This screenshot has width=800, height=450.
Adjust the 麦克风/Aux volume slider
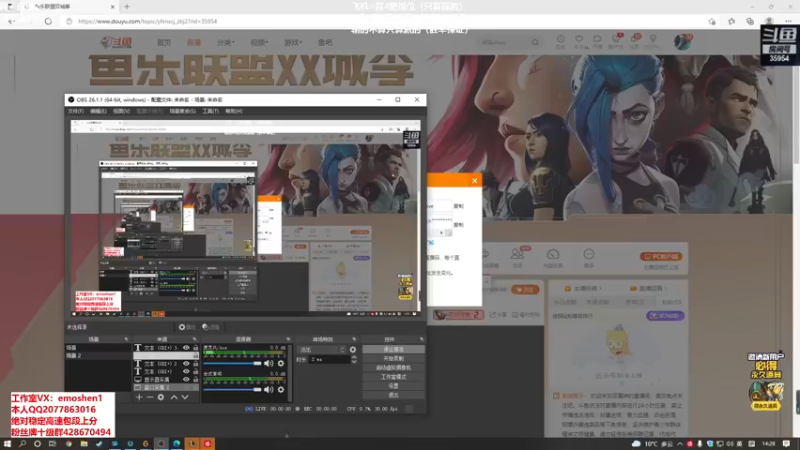[232, 363]
